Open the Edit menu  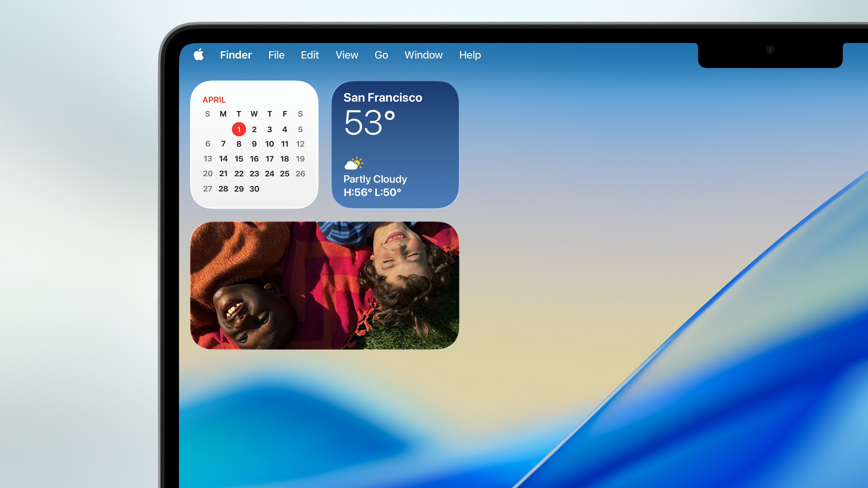(x=310, y=55)
